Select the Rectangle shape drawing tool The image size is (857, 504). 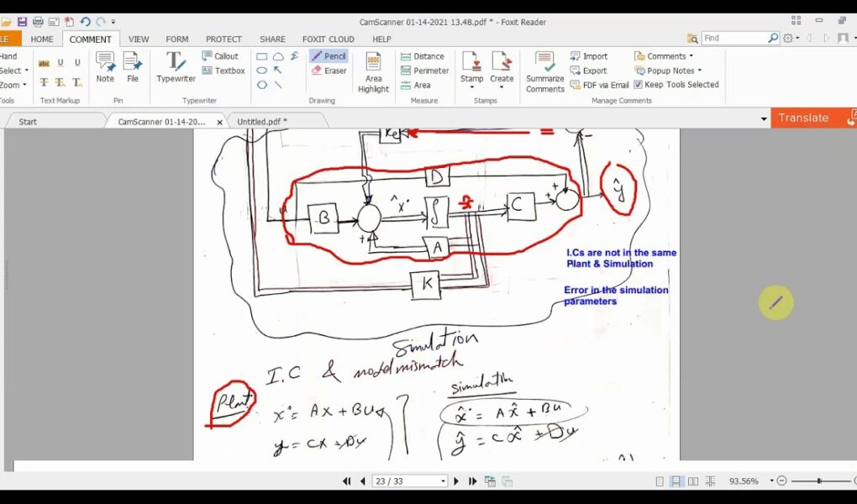(262, 56)
